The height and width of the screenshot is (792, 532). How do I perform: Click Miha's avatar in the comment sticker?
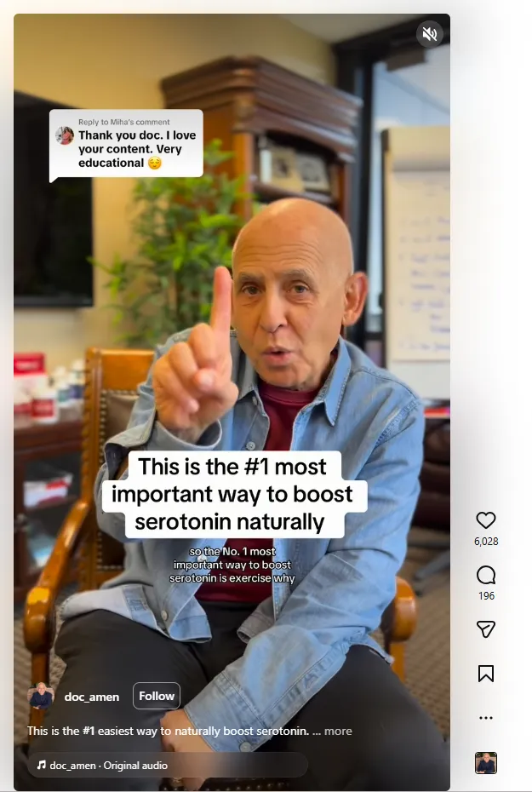65,135
